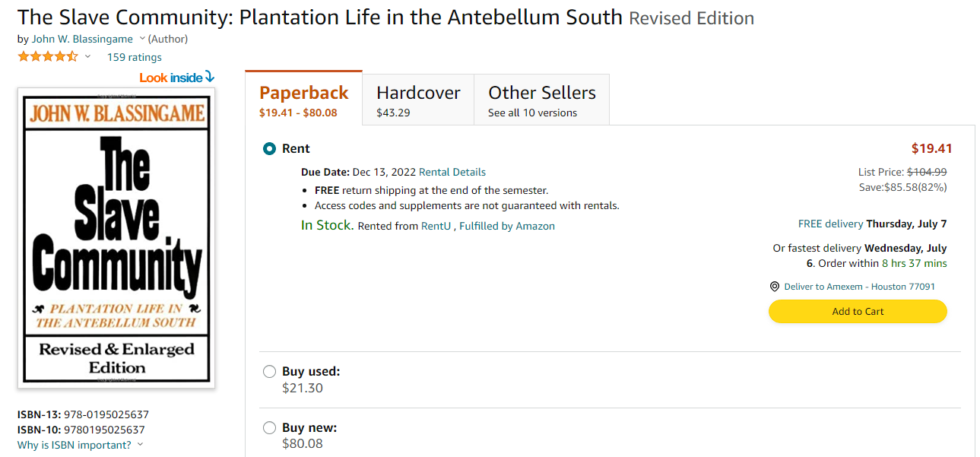The height and width of the screenshot is (457, 980).
Task: Click the star rating icons
Action: [47, 57]
